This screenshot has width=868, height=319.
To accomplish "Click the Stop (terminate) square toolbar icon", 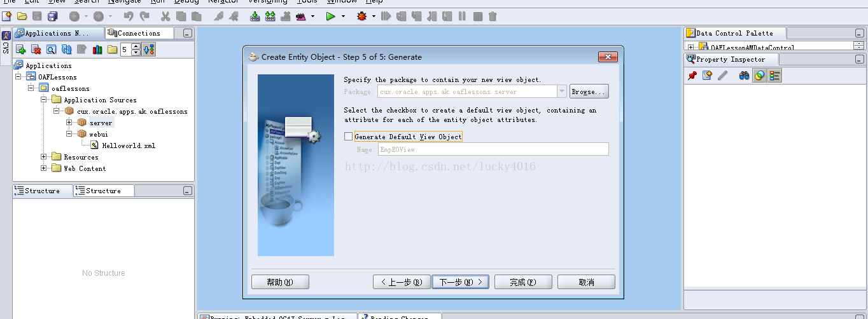I will [x=477, y=16].
